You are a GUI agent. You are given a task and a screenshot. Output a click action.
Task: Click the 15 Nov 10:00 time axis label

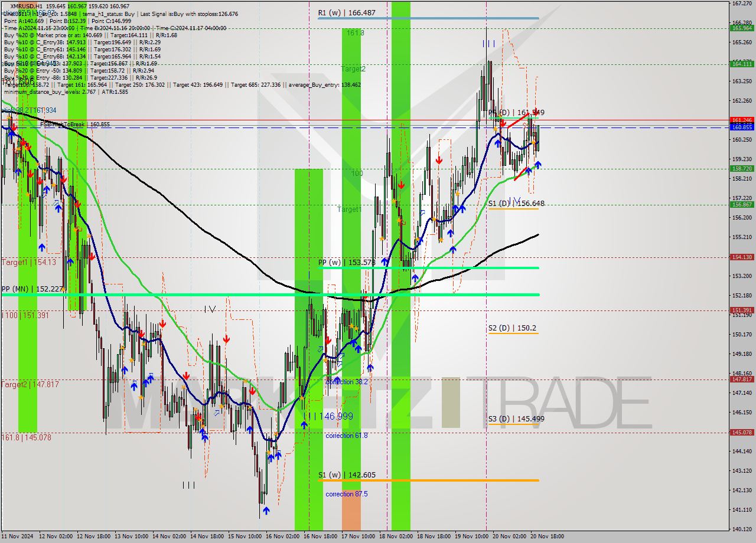244,537
